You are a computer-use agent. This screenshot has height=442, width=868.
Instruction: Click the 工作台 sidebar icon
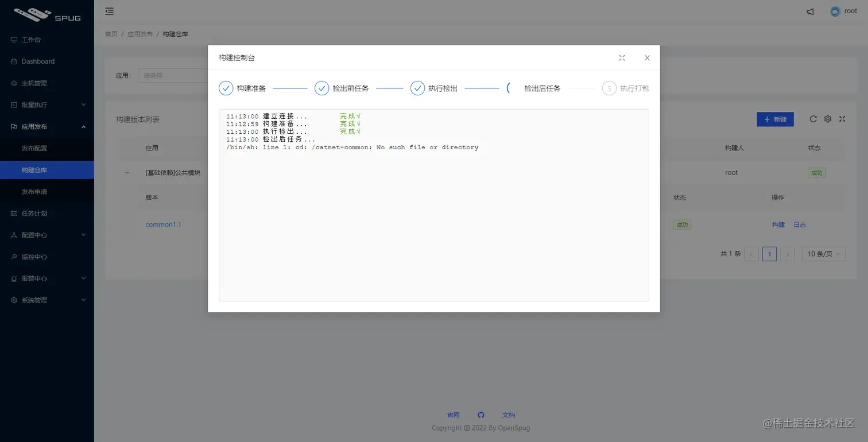tap(14, 40)
